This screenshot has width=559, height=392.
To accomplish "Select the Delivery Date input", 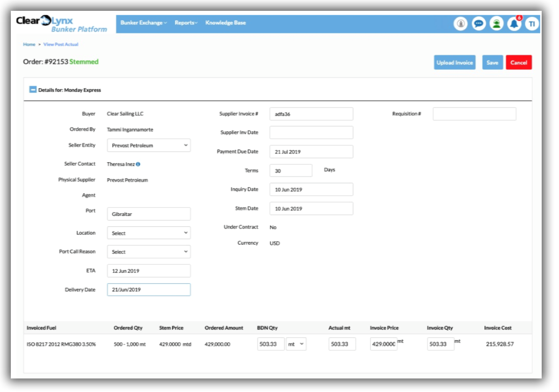I will 148,290.
